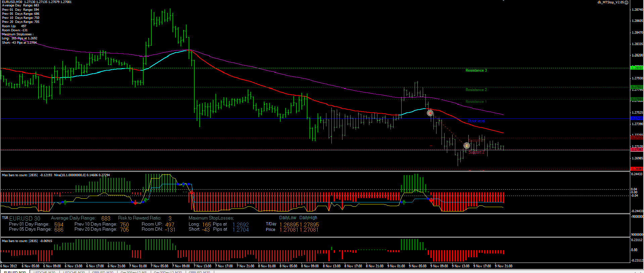Click the Nina indicator parameters label
The width and height of the screenshot is (644, 273).
[x=56, y=175]
